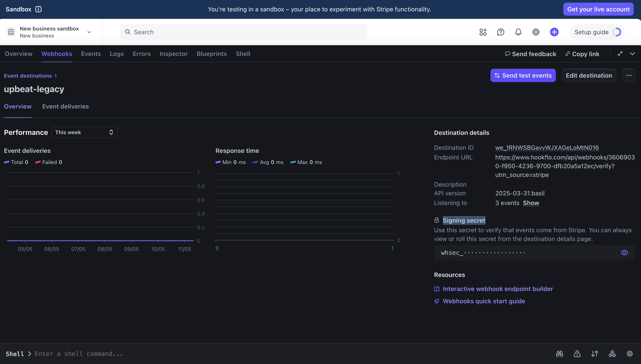Switch to the Event deliveries tab
This screenshot has width=641, height=364.
click(65, 107)
